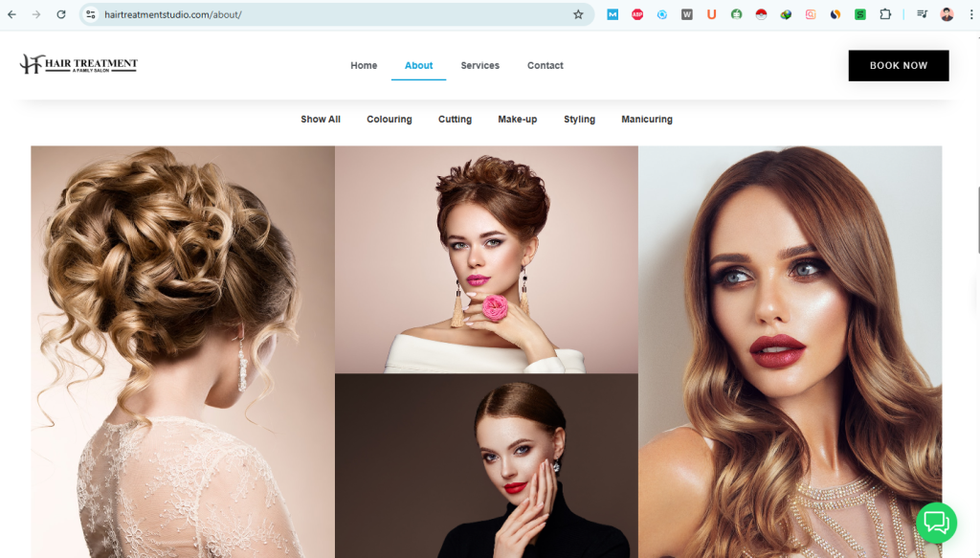The height and width of the screenshot is (558, 980).
Task: Bookmark this page with the star icon
Action: [578, 14]
